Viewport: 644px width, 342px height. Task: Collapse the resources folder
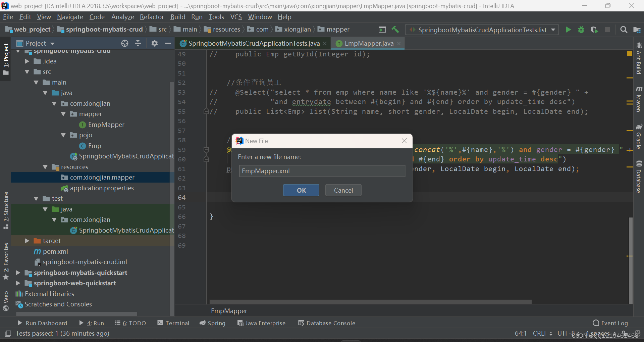point(45,167)
